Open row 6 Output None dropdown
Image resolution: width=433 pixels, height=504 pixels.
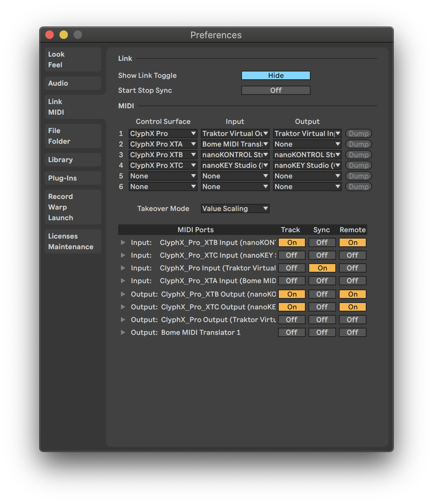pyautogui.click(x=307, y=187)
